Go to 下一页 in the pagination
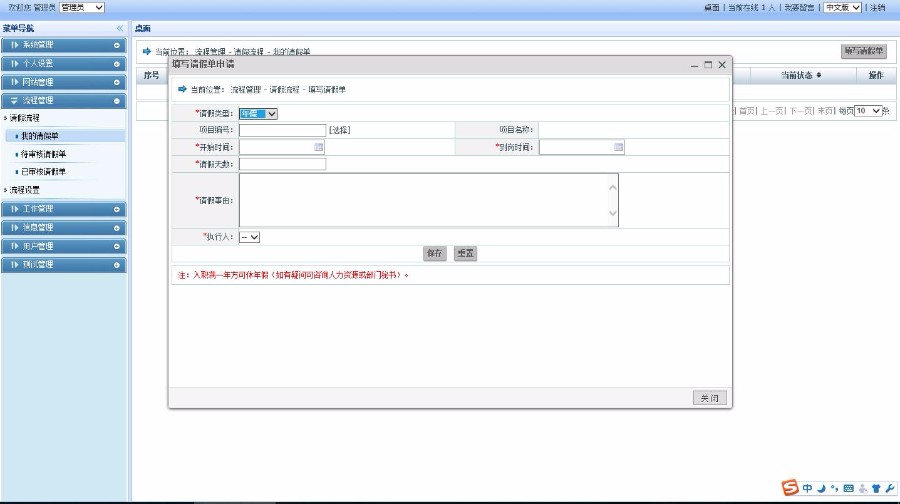Image resolution: width=900 pixels, height=504 pixels. 801,111
